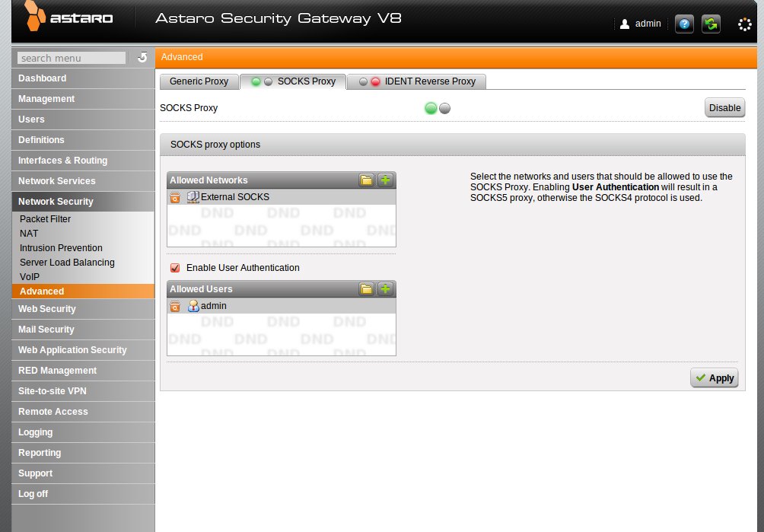This screenshot has height=532, width=764.
Task: Click the search menu input field
Action: tap(71, 58)
